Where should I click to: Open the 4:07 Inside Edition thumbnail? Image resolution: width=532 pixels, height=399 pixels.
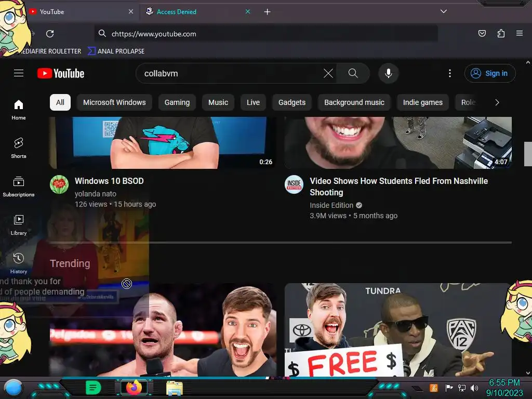click(x=398, y=143)
